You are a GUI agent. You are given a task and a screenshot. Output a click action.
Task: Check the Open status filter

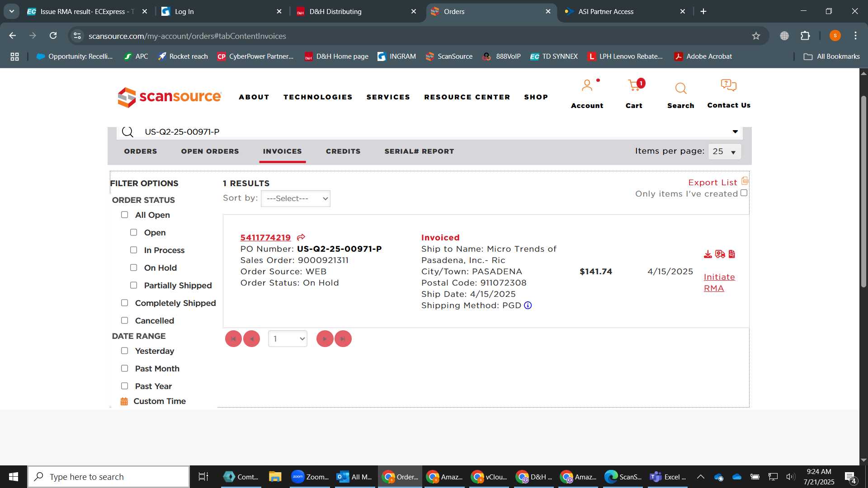pos(133,233)
